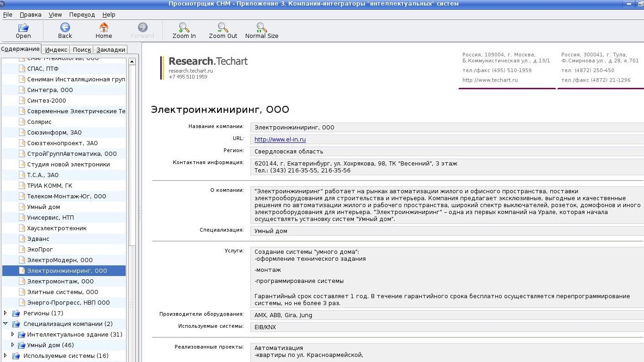
Task: Click the contents scrollbar up arrow
Action: (132, 61)
